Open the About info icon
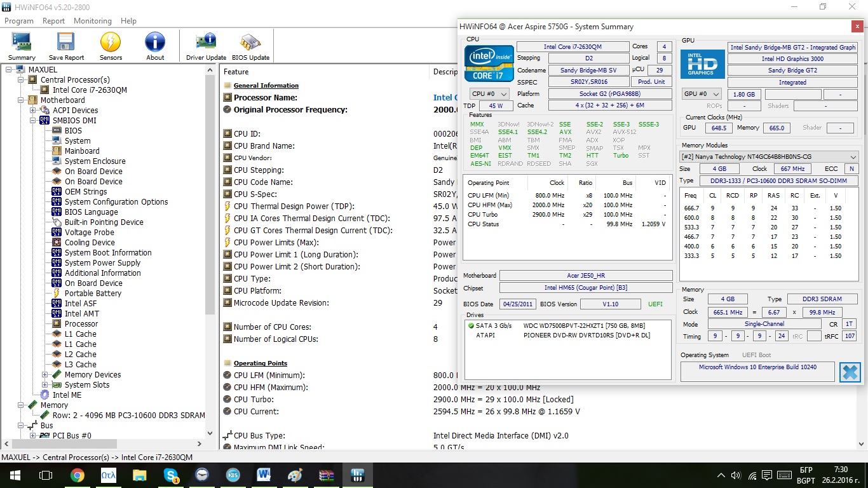This screenshot has width=868, height=488. (x=155, y=46)
